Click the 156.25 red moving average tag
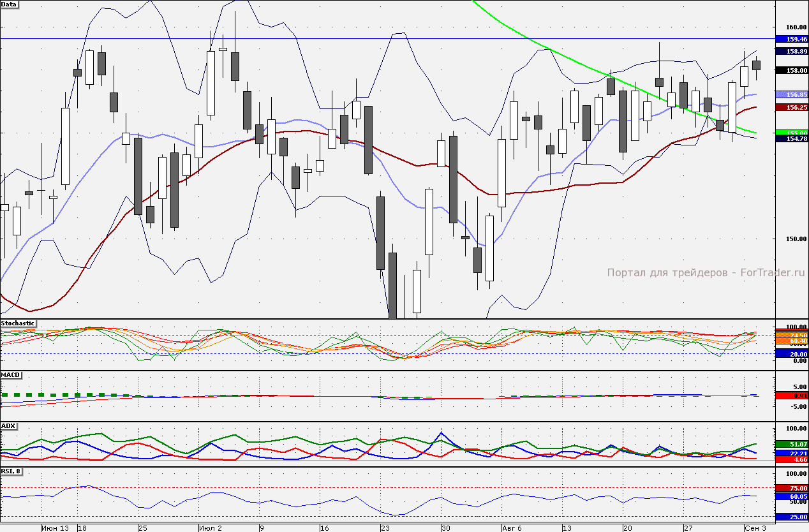Viewport: 809px width, 532px height. [x=792, y=107]
